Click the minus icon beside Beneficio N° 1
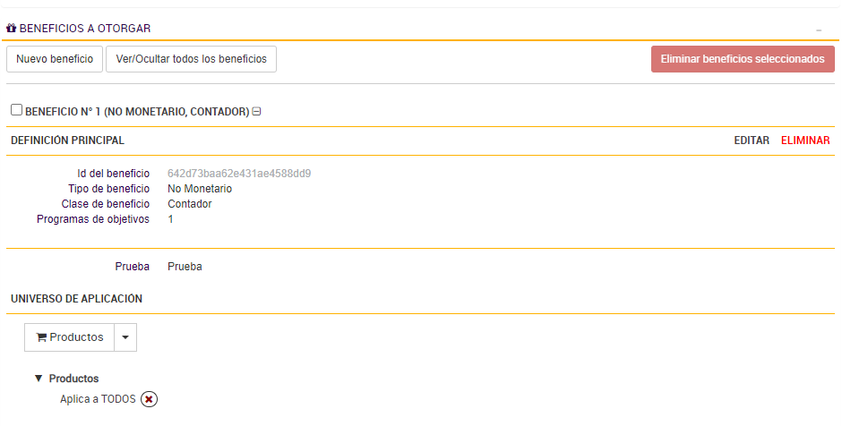Image resolution: width=868 pixels, height=426 pixels. coord(256,112)
